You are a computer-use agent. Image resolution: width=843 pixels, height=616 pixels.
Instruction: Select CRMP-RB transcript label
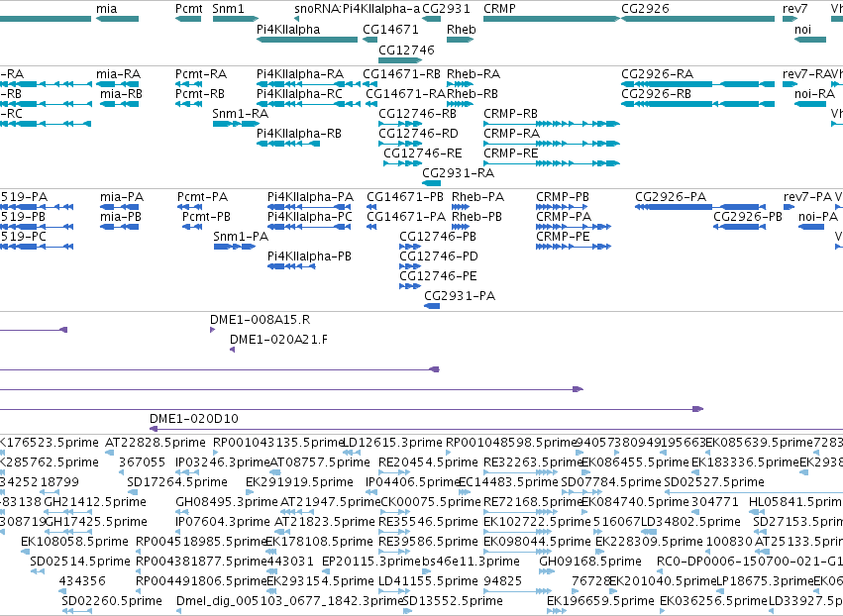point(511,114)
